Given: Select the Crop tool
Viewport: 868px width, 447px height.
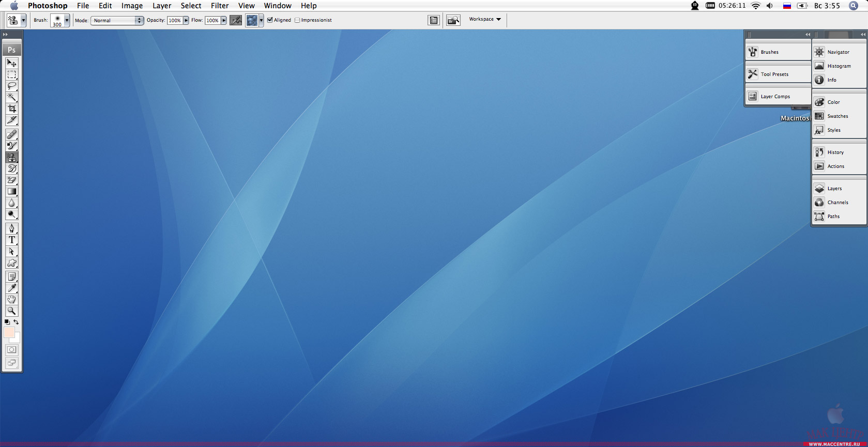Looking at the screenshot, I should [x=11, y=109].
